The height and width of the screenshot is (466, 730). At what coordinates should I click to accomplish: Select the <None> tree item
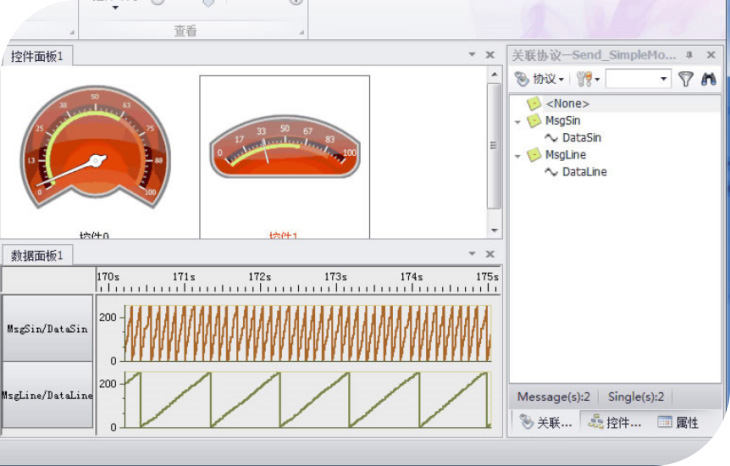click(566, 104)
